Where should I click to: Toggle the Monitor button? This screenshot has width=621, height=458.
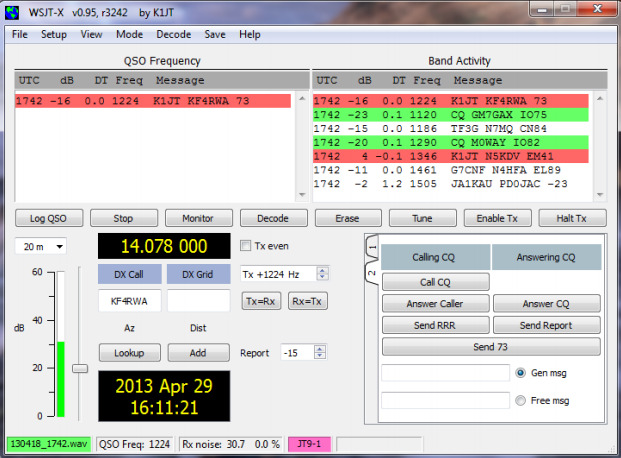tap(198, 218)
